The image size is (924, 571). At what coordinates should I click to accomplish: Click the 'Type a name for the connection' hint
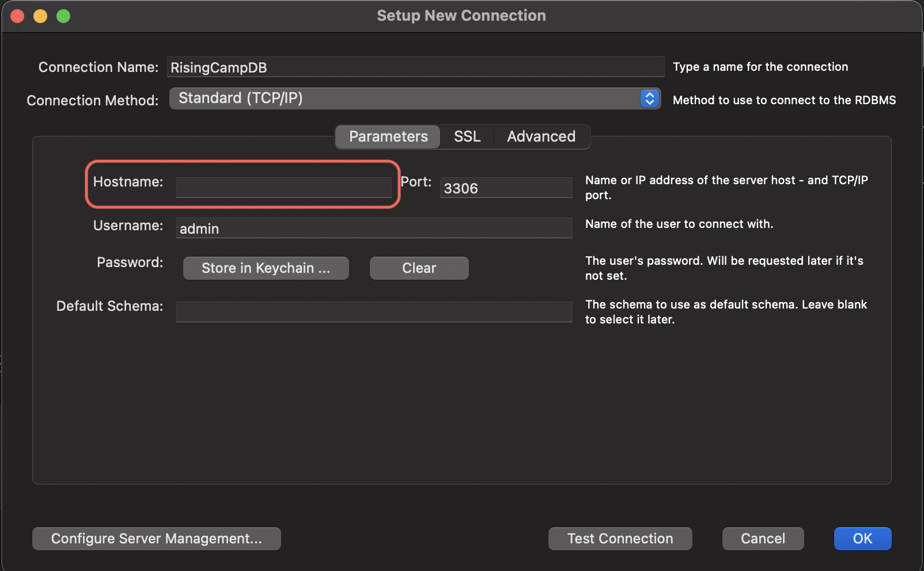(760, 67)
